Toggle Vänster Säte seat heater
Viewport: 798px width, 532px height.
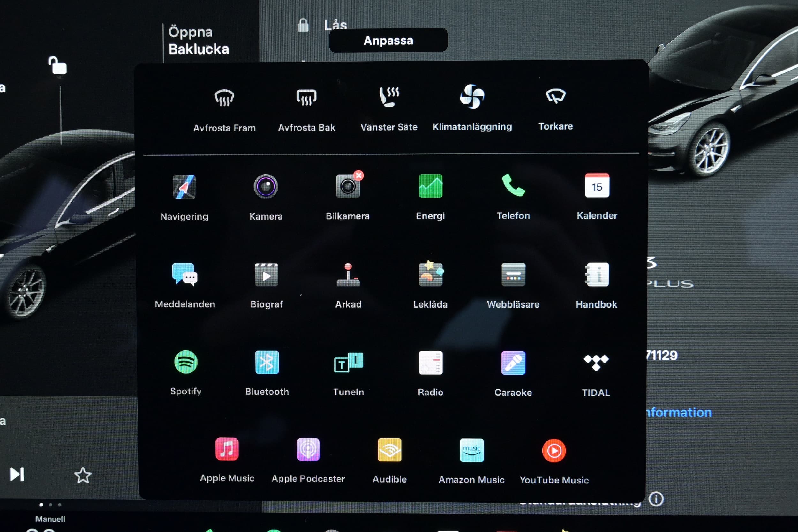pyautogui.click(x=389, y=97)
